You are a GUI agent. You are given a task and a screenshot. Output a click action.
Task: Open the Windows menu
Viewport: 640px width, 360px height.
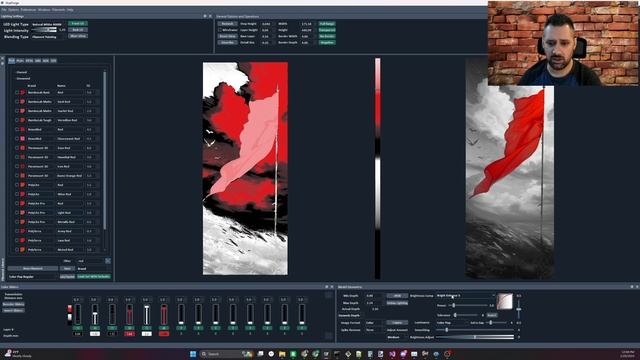[x=44, y=9]
